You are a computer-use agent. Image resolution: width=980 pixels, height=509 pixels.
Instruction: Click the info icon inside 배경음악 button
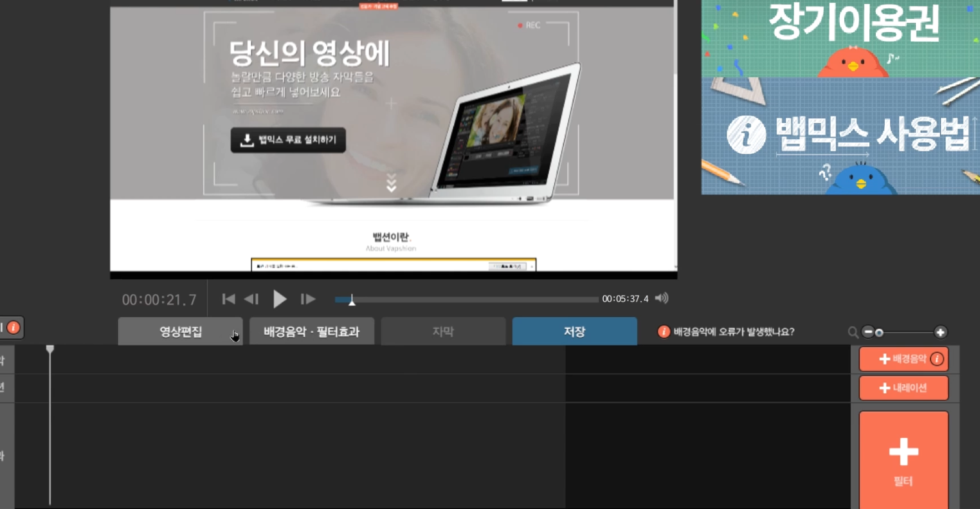[937, 359]
